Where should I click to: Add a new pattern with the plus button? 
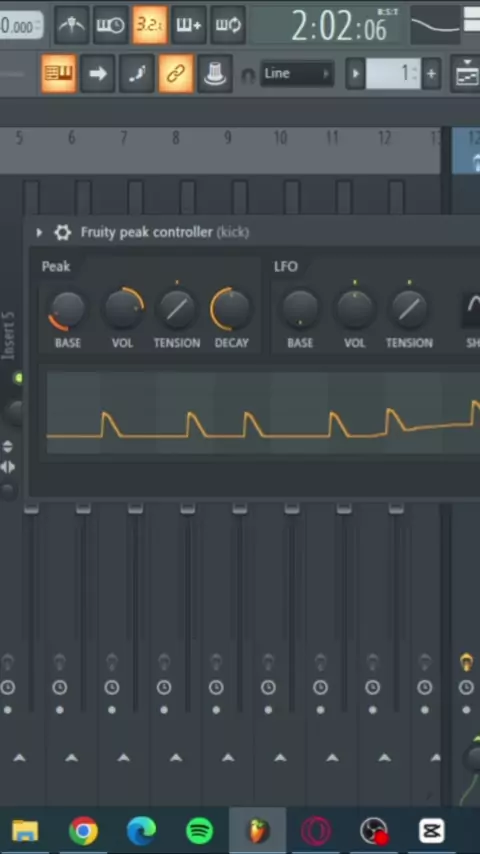(x=431, y=74)
